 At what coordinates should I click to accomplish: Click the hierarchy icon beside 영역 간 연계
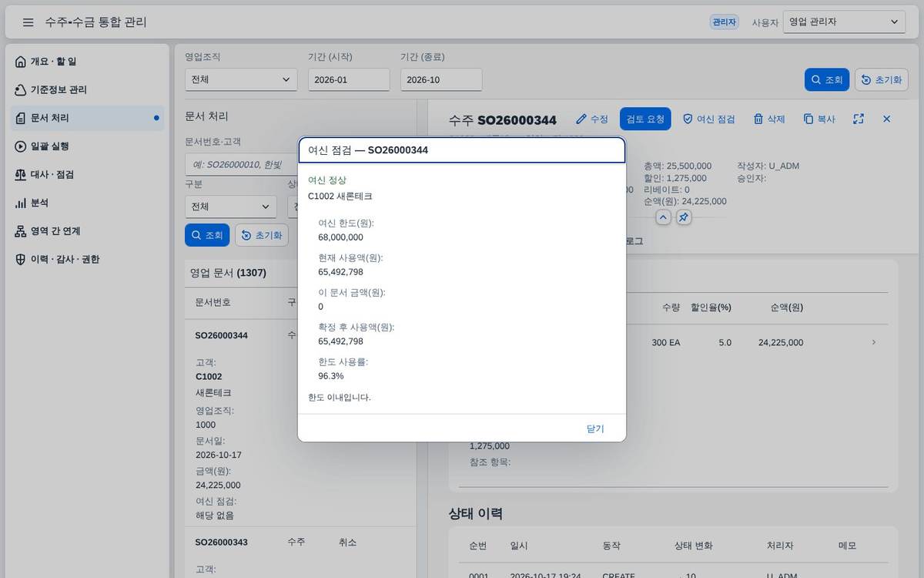click(21, 231)
